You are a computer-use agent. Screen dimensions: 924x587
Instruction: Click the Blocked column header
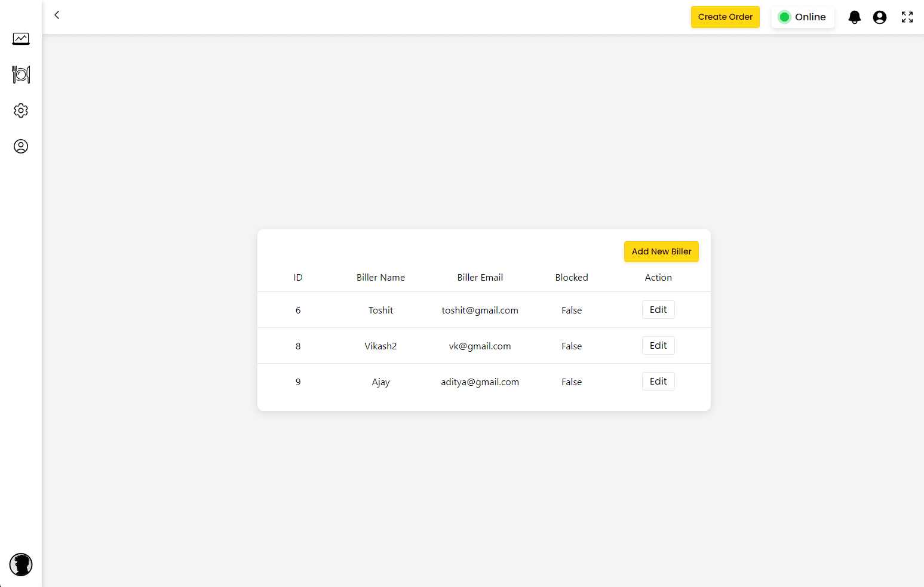(x=572, y=278)
